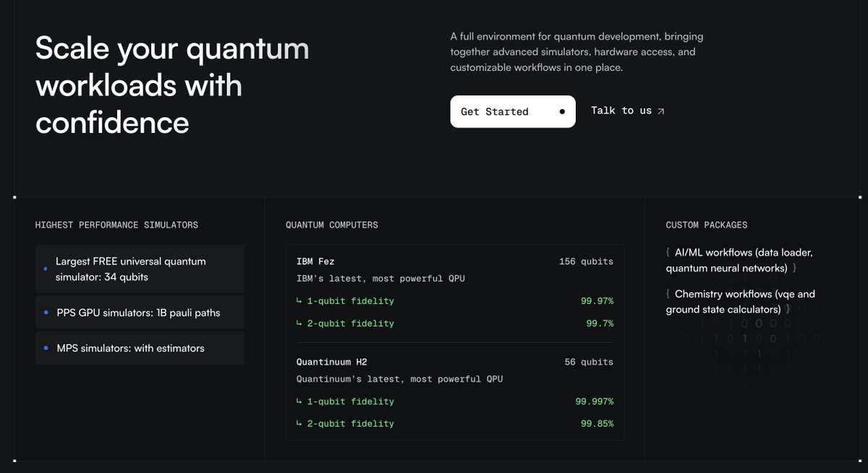
Task: Click the blue bullet beside MPS simulators
Action: click(x=46, y=349)
